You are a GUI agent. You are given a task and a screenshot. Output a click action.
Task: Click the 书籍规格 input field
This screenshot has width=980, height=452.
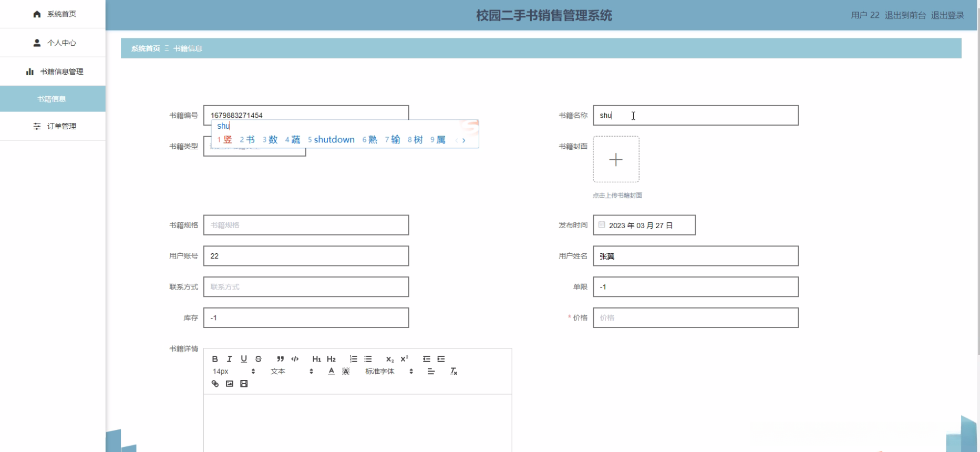pos(306,225)
